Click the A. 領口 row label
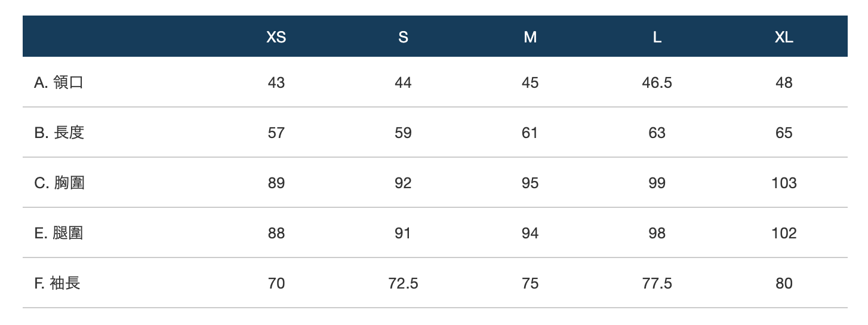The image size is (868, 325). coord(59,82)
